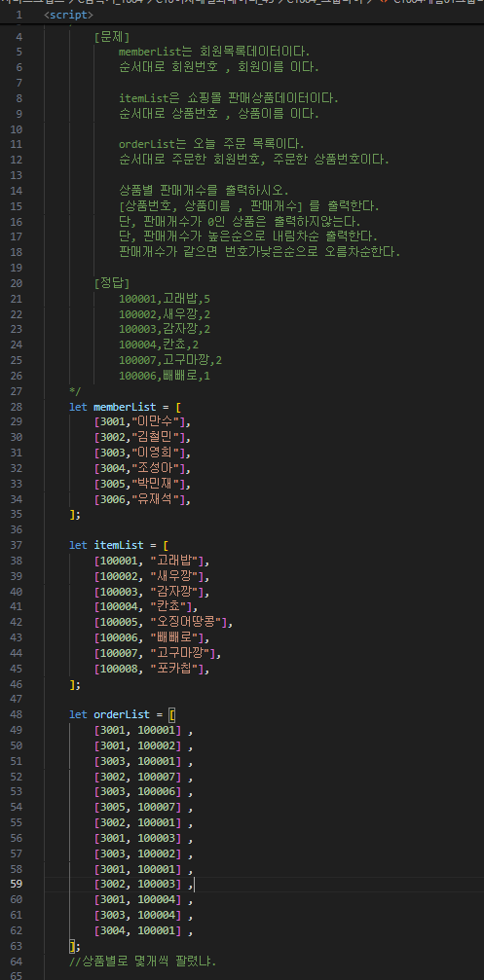The height and width of the screenshot is (980, 484).
Task: Click the item entry [100003, "감자깡"]
Action: point(152,592)
